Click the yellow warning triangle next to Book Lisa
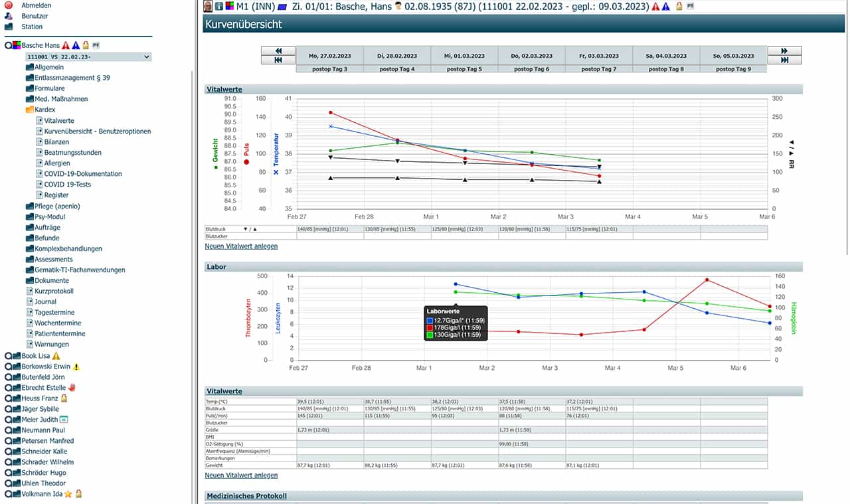Screen dimensions: 850x504 pos(56,356)
